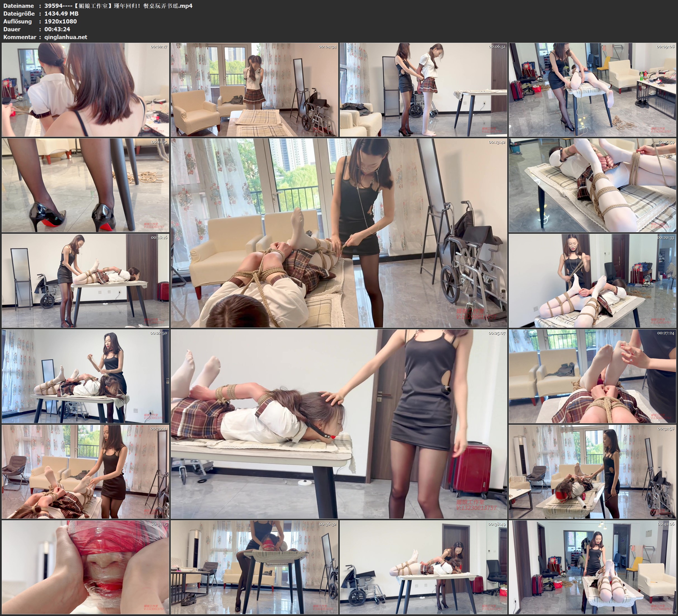Click the frame stamped 00:22:50

(x=85, y=376)
